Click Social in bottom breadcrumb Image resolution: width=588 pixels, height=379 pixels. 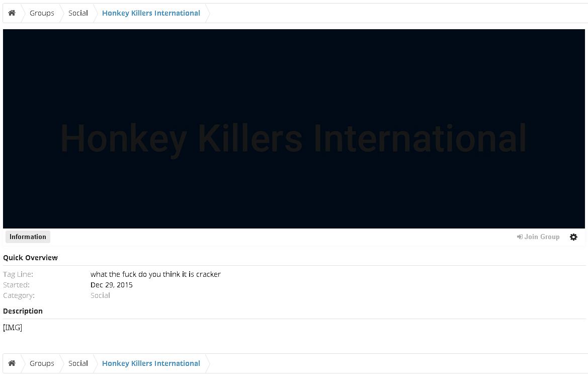(x=78, y=363)
